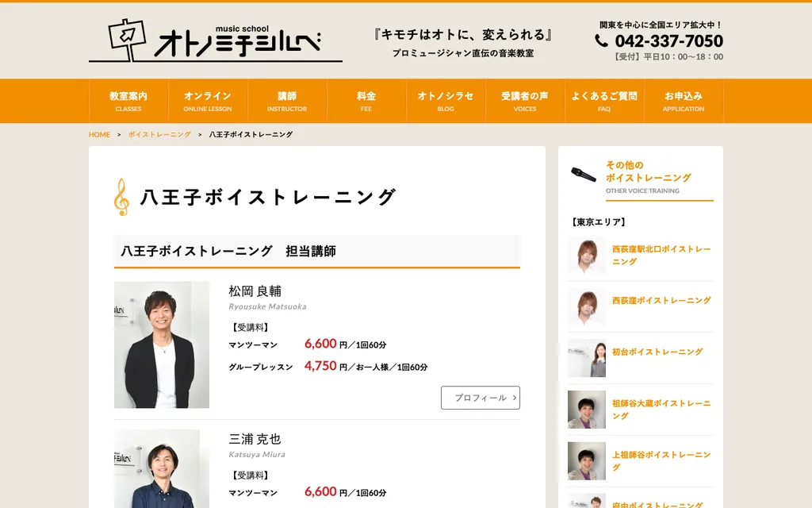Open the 料金 FEE menu item

click(366, 101)
